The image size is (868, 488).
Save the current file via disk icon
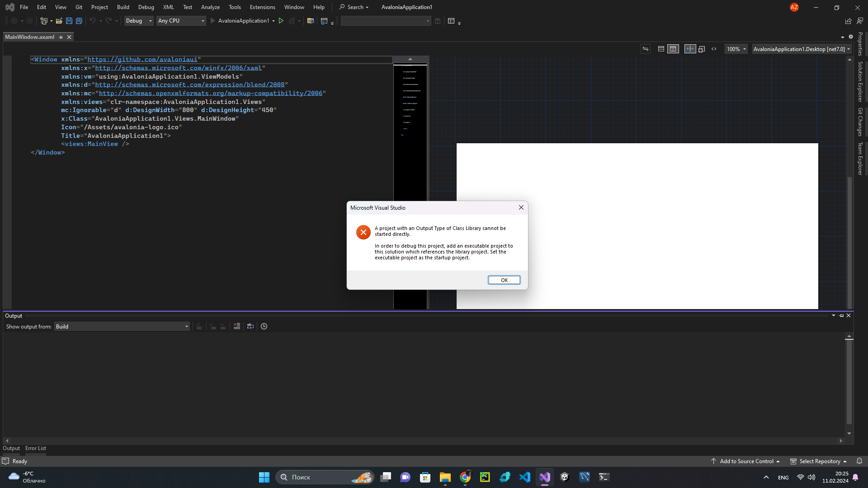[x=69, y=21]
